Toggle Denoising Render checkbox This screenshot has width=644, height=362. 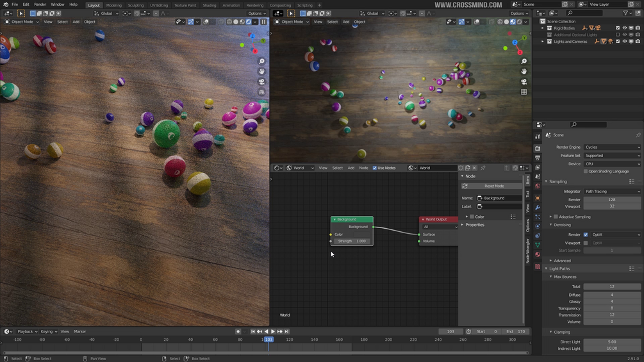[586, 234]
